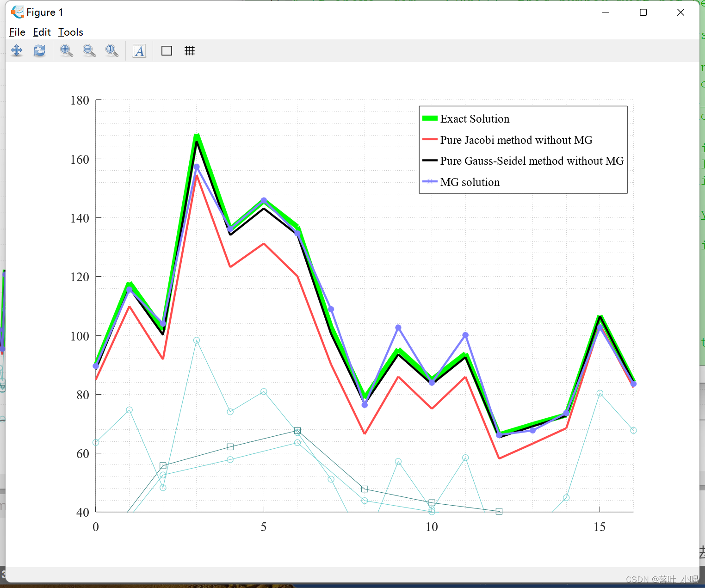Screen dimensions: 705x588
Task: Click the Exact Solution legend label
Action: tap(475, 119)
